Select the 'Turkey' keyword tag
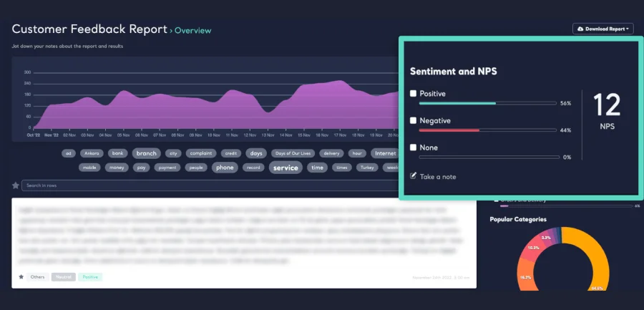 (x=367, y=168)
